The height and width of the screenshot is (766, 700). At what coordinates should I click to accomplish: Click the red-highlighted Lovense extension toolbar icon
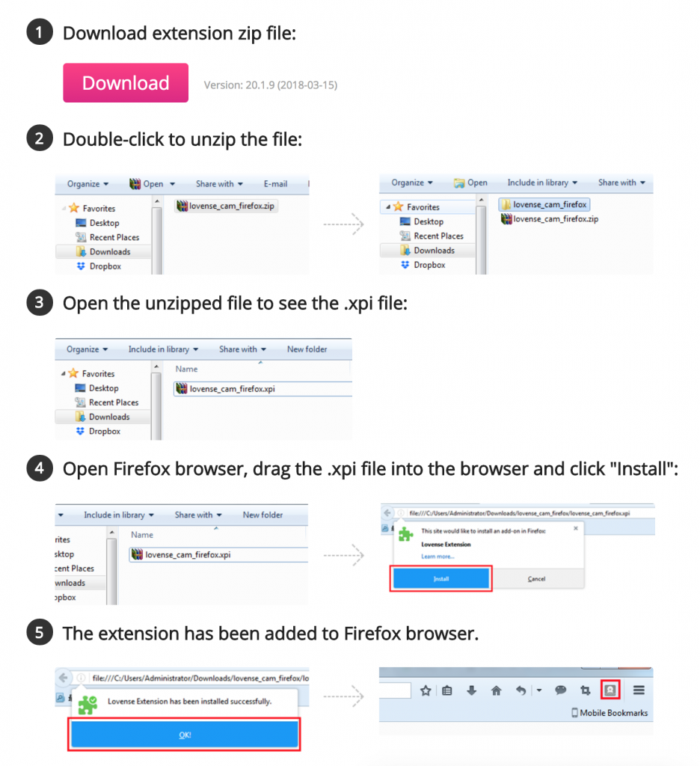610,690
